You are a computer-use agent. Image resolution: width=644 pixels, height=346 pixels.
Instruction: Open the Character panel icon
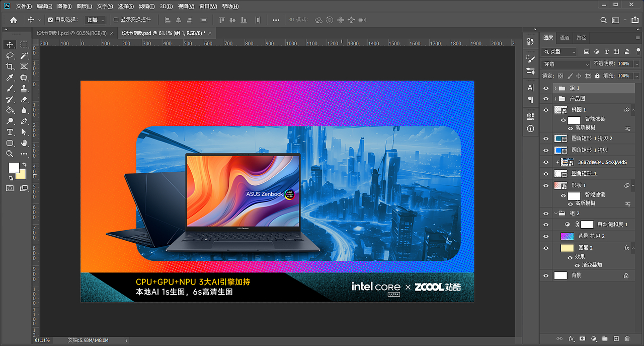[530, 88]
